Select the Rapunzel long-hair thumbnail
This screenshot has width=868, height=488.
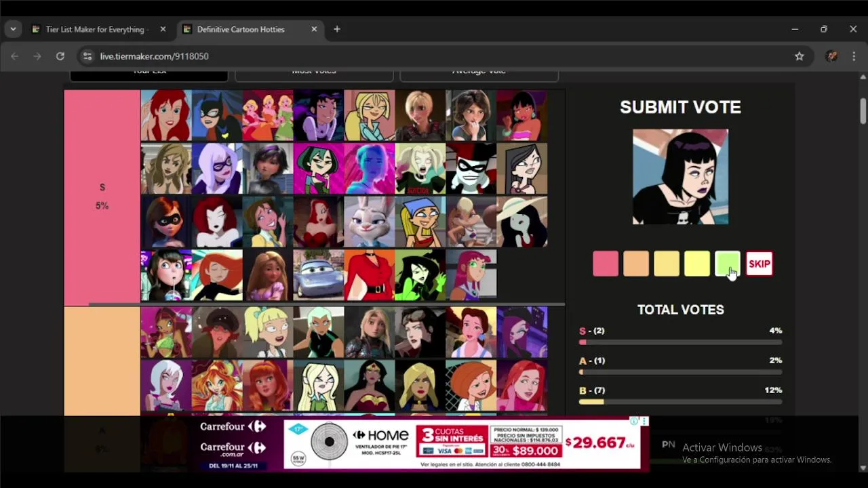click(x=268, y=274)
